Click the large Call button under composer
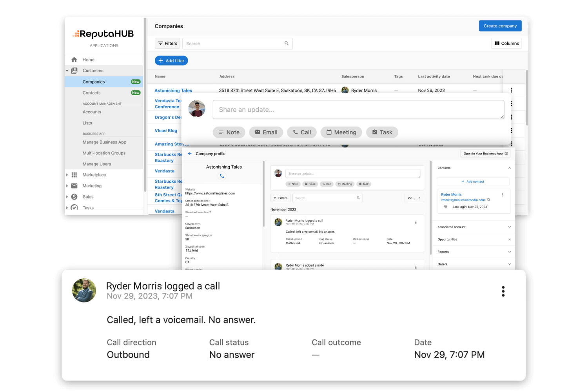 (302, 132)
